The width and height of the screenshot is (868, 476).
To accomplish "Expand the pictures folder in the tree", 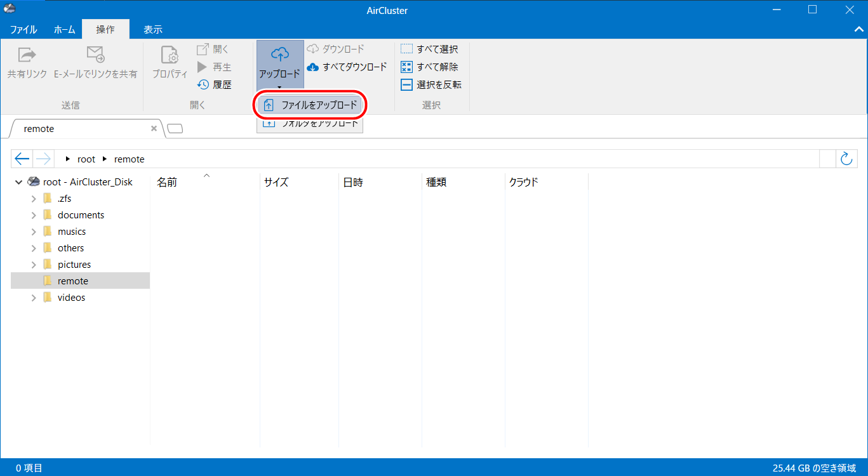I will 34,265.
